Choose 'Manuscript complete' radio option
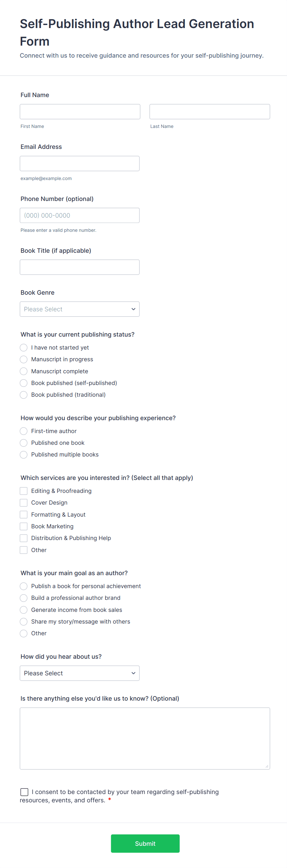The height and width of the screenshot is (868, 287). tap(23, 371)
